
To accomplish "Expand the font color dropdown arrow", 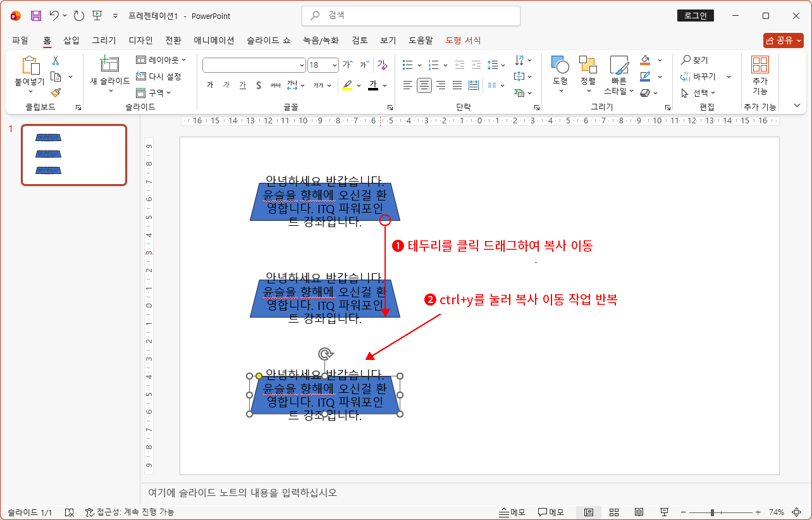I will point(384,86).
